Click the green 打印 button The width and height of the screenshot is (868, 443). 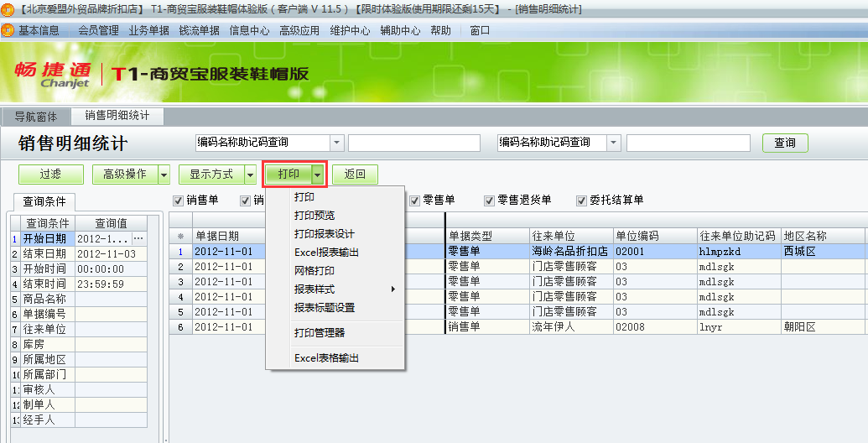[x=288, y=175]
